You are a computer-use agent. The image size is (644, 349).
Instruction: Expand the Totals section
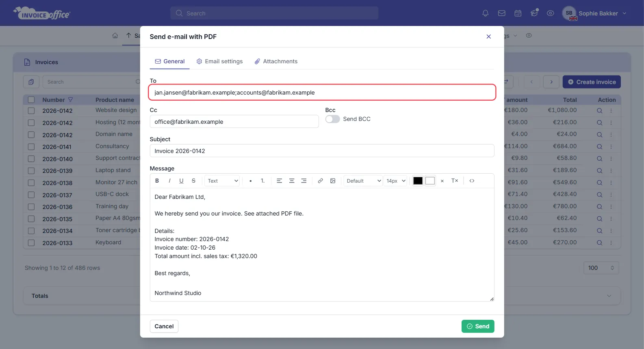pos(322,296)
